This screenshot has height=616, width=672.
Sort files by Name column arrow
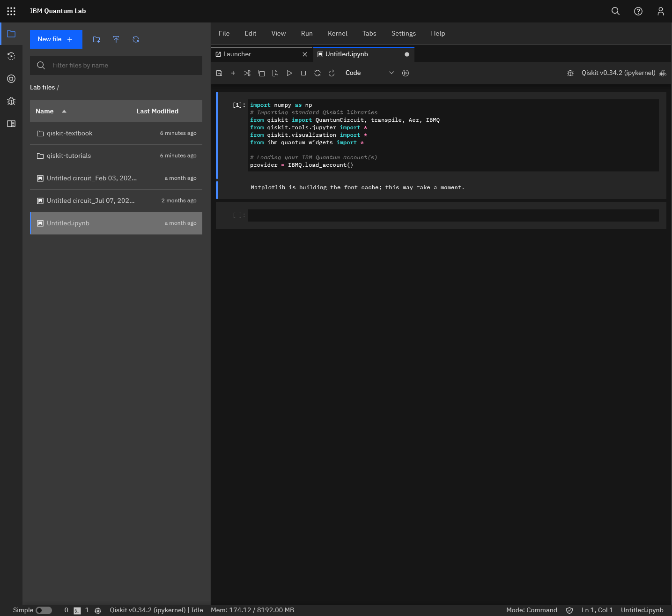pos(64,111)
